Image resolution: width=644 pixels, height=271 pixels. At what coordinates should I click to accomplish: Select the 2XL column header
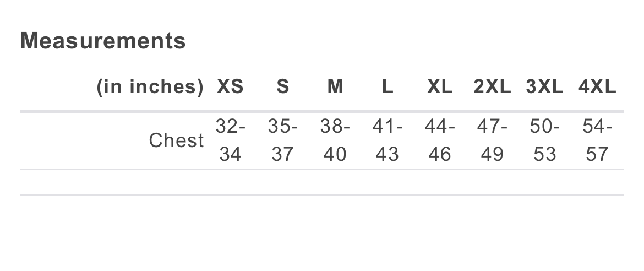tap(492, 87)
